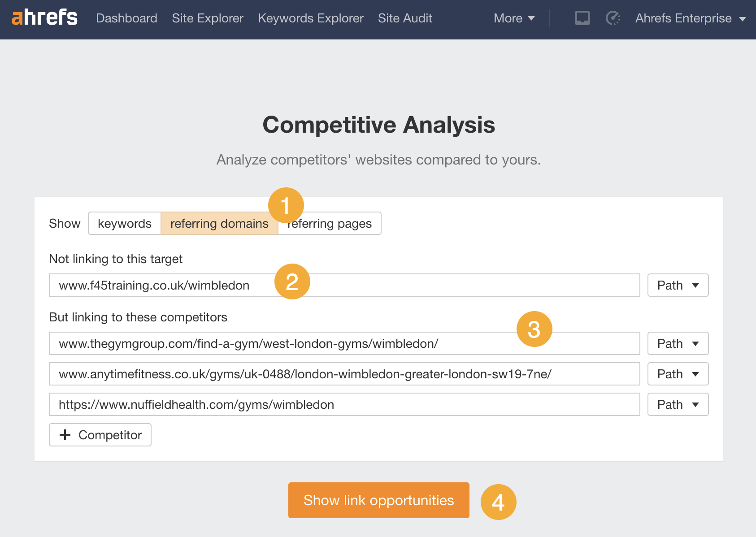The height and width of the screenshot is (537, 756).
Task: Click the plus icon on the Competitor button
Action: click(x=65, y=435)
